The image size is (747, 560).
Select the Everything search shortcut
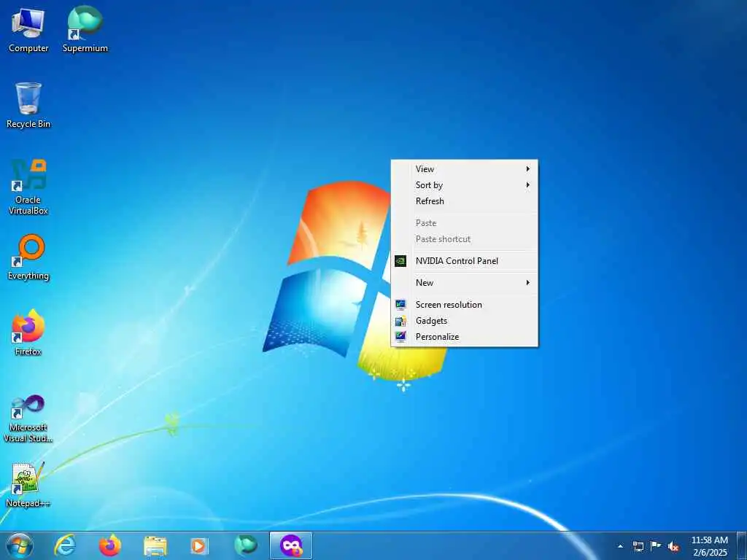(x=28, y=257)
